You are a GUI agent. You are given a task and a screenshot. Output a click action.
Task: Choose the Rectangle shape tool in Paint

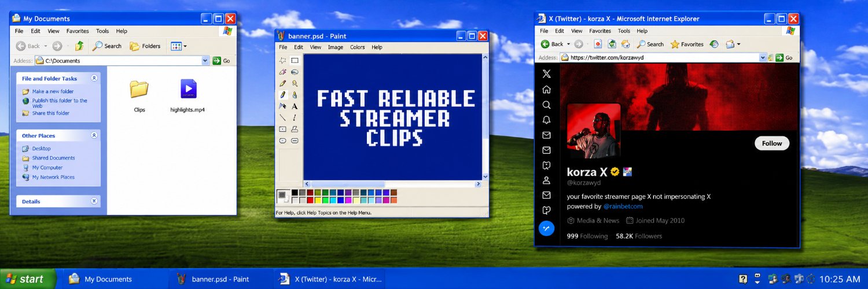coord(283,129)
